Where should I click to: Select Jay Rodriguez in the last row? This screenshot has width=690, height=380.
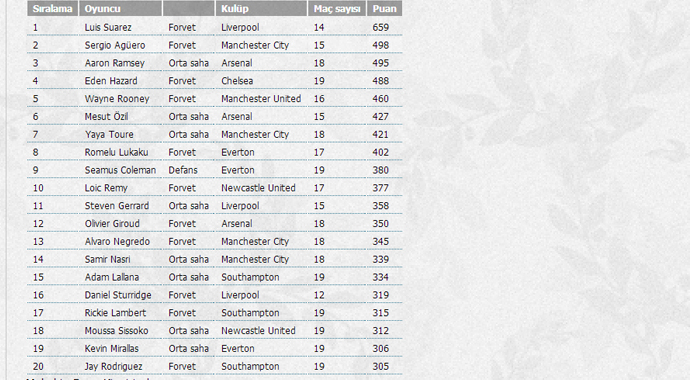pyautogui.click(x=114, y=366)
